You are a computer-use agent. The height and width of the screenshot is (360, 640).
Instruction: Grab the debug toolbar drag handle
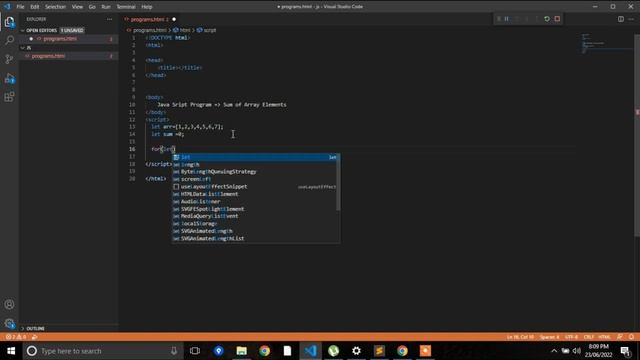(x=498, y=19)
